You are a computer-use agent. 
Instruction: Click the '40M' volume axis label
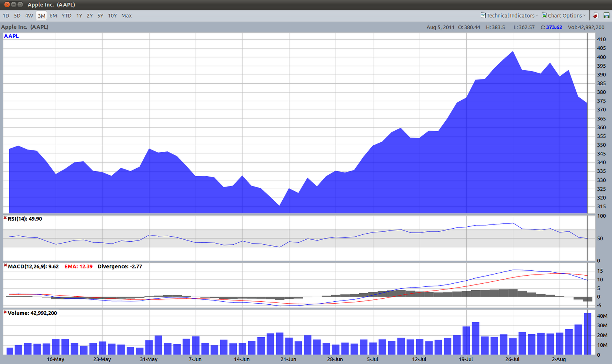[x=602, y=316]
